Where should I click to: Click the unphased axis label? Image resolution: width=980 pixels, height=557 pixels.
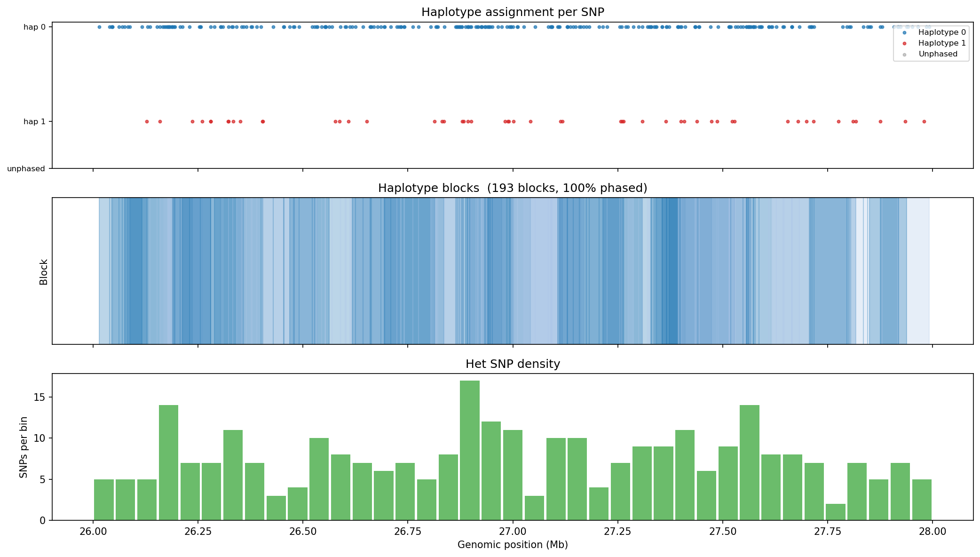pyautogui.click(x=26, y=168)
